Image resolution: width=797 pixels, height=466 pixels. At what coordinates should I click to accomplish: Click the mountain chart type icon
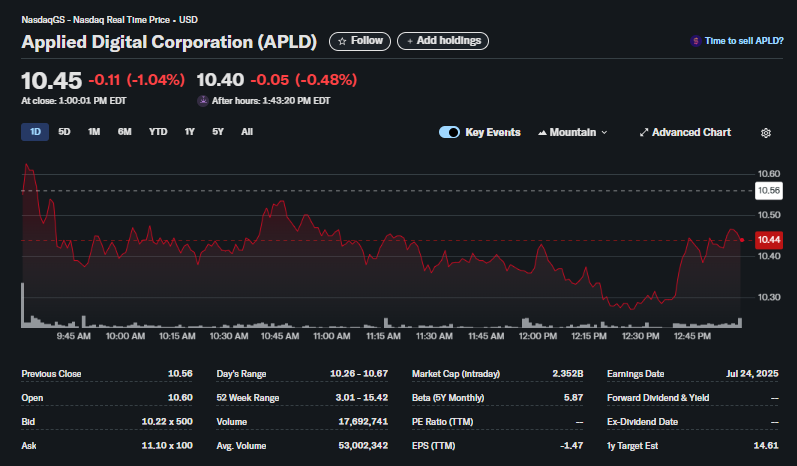point(542,133)
